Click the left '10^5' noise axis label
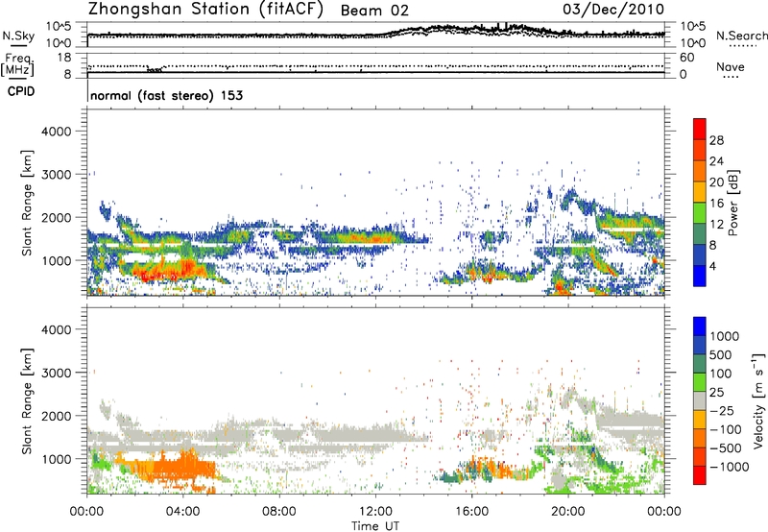This screenshot has width=768, height=532. (x=59, y=26)
